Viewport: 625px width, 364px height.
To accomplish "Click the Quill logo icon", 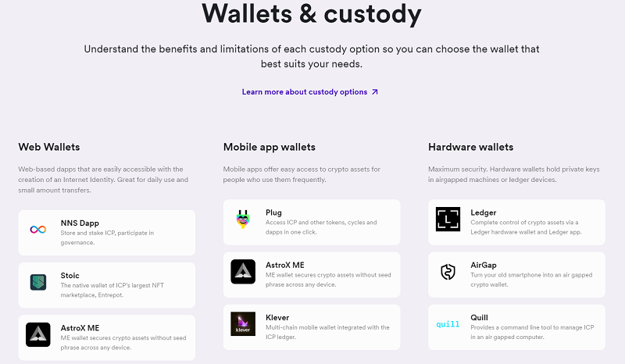I will pyautogui.click(x=448, y=324).
